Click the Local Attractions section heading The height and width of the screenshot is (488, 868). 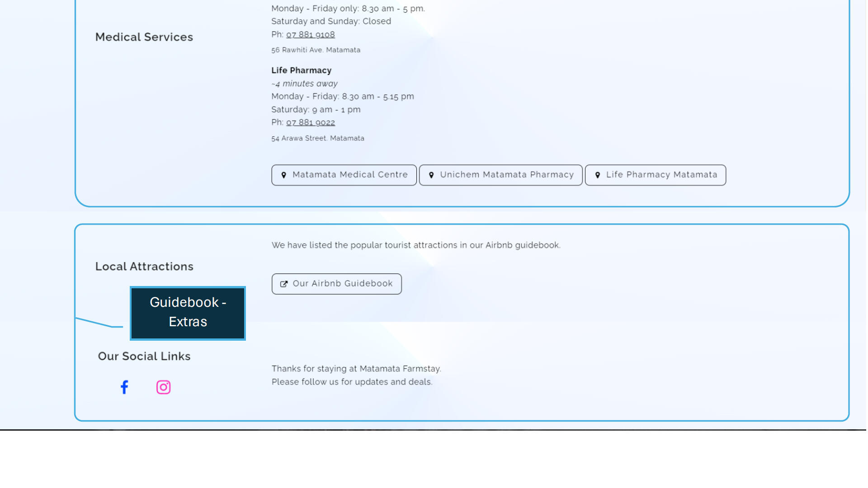(144, 267)
